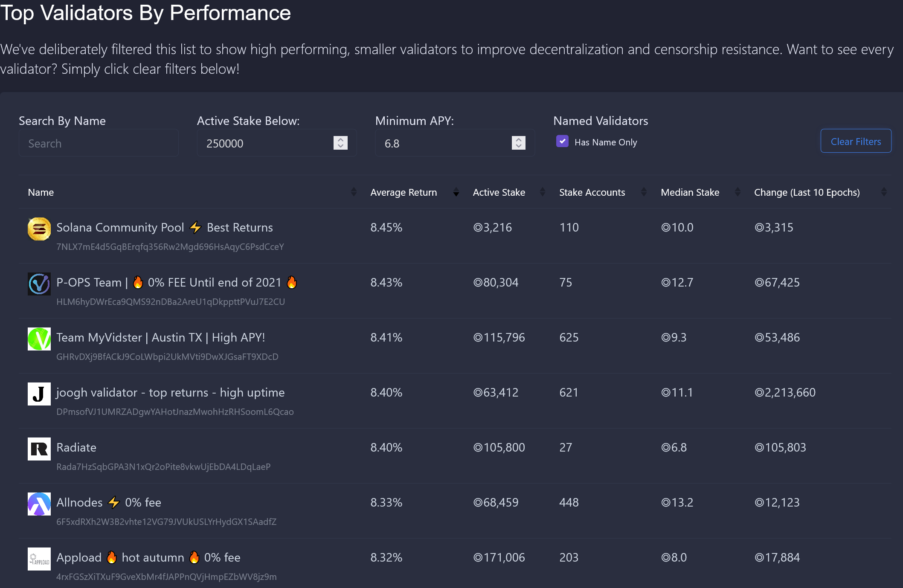
Task: Open the Radiate validator name link
Action: (x=76, y=447)
